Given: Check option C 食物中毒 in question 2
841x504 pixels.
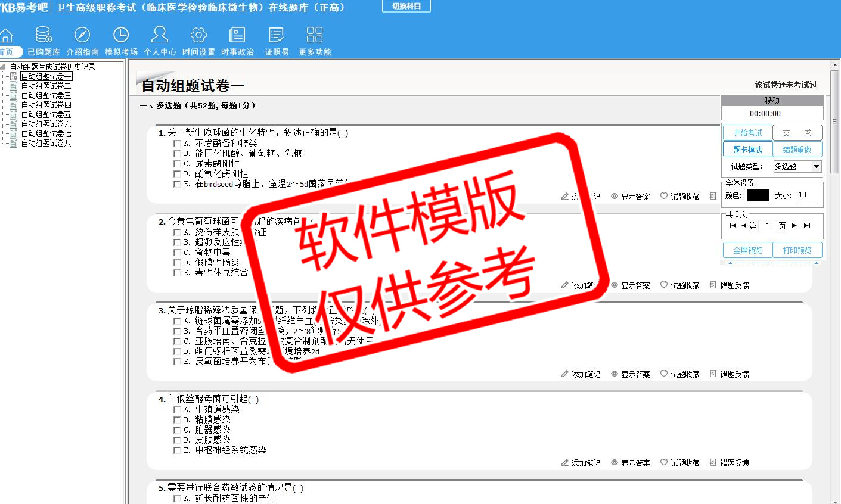Looking at the screenshot, I should (x=177, y=253).
